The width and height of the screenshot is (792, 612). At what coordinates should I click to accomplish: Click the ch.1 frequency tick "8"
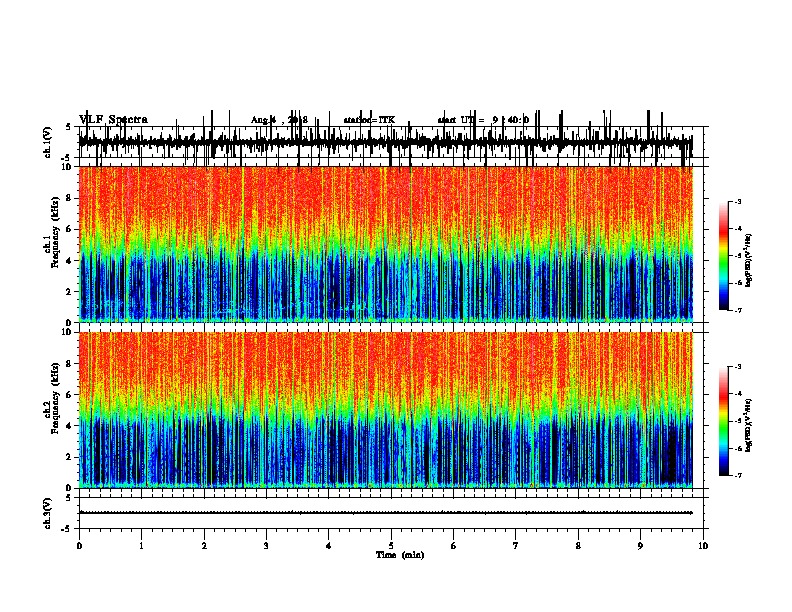pyautogui.click(x=70, y=198)
